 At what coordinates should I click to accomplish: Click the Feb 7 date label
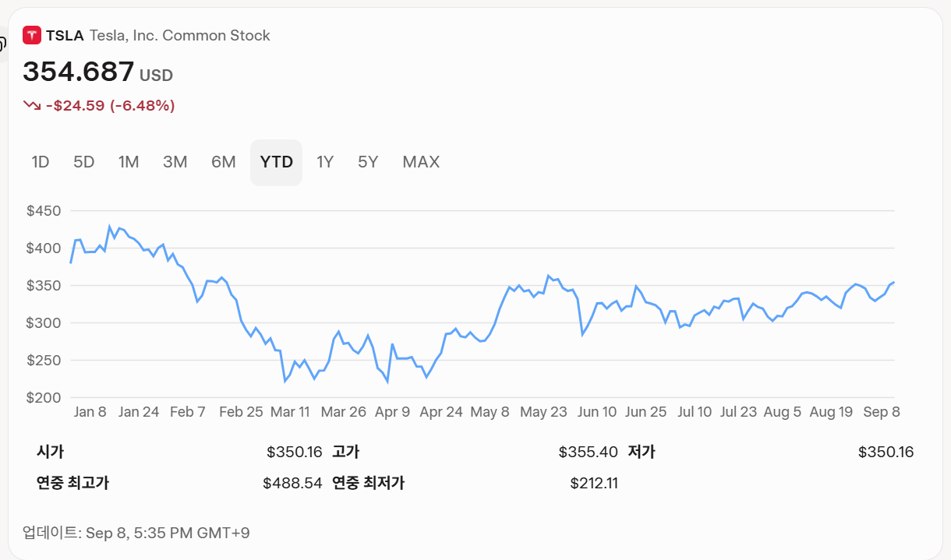[188, 412]
